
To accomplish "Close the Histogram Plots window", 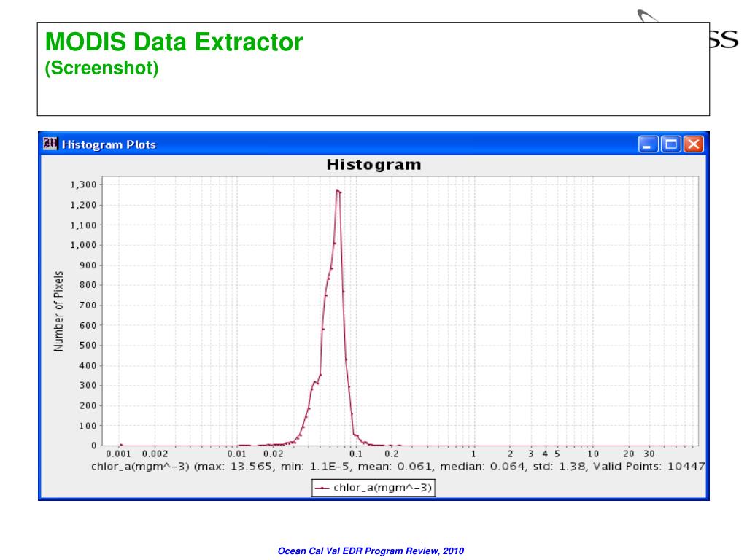I will [694, 144].
